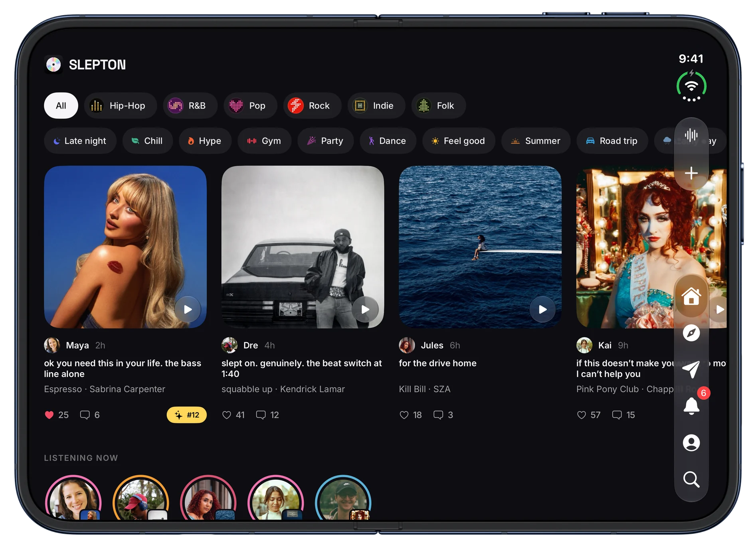Viewport: 756px width, 549px height.
Task: Choose the Gym mood chip
Action: tap(264, 141)
